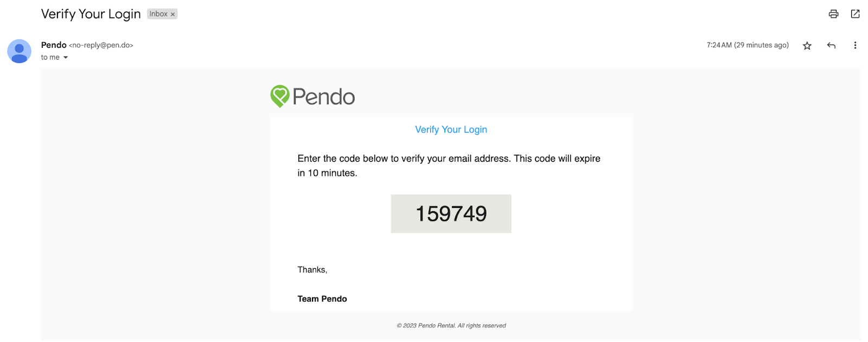Click the "Thanks," closing line
Image resolution: width=868 pixels, height=342 pixels.
[312, 270]
